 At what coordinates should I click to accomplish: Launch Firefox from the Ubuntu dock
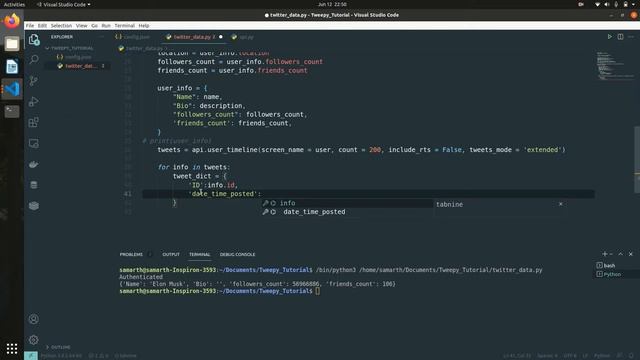(12, 21)
